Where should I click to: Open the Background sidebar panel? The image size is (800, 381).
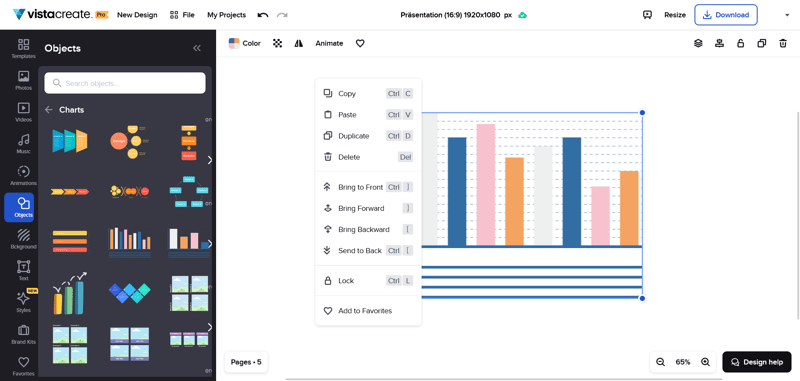tap(23, 239)
